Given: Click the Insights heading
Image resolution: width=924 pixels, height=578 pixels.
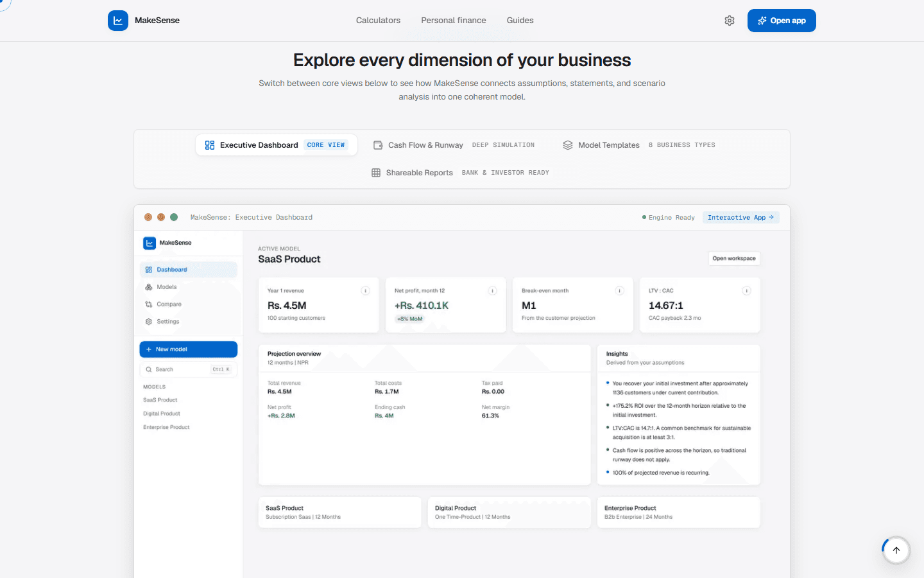Looking at the screenshot, I should [x=617, y=354].
